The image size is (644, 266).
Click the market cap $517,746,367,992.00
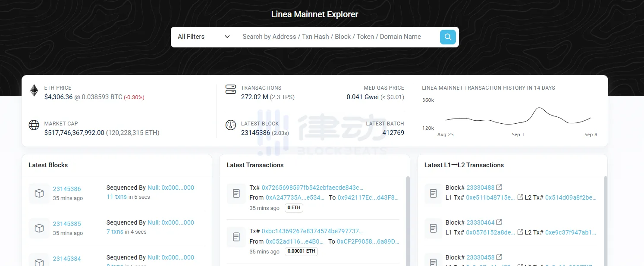click(74, 133)
